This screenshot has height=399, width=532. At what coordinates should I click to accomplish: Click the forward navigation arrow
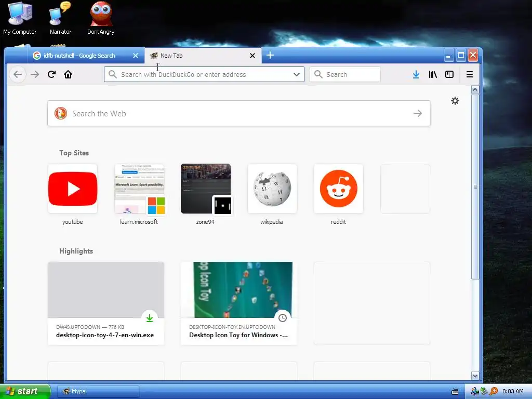point(35,74)
